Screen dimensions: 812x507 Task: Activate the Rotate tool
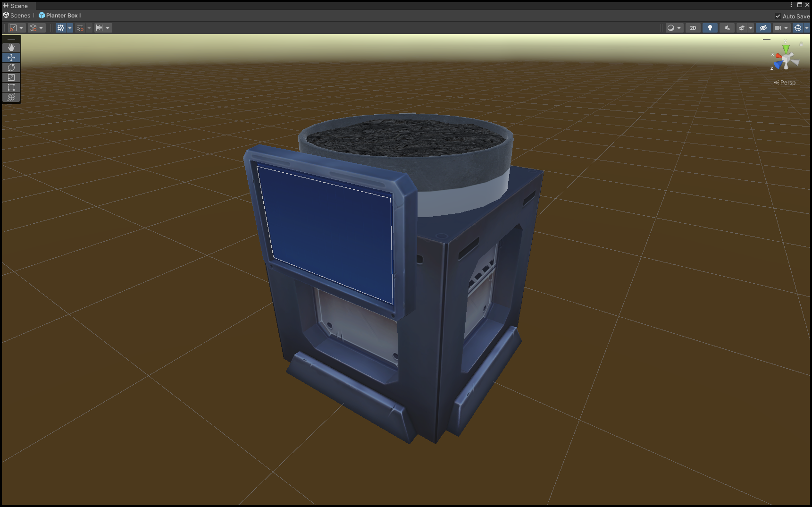tap(11, 68)
